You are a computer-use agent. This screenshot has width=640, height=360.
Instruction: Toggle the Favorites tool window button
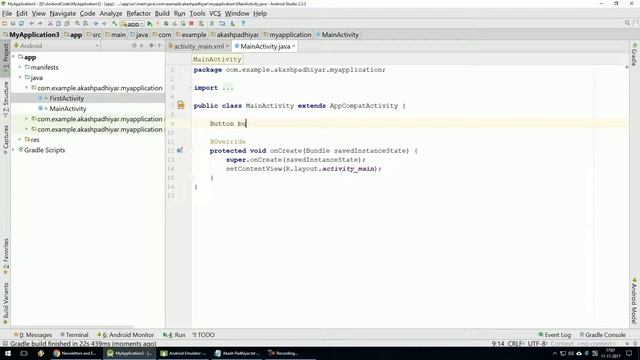point(5,256)
